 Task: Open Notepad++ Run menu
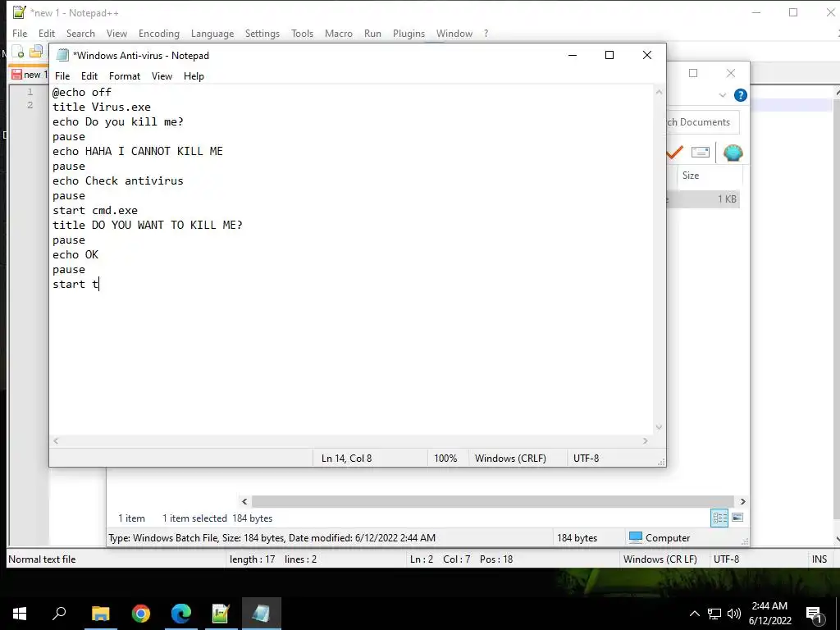[372, 33]
